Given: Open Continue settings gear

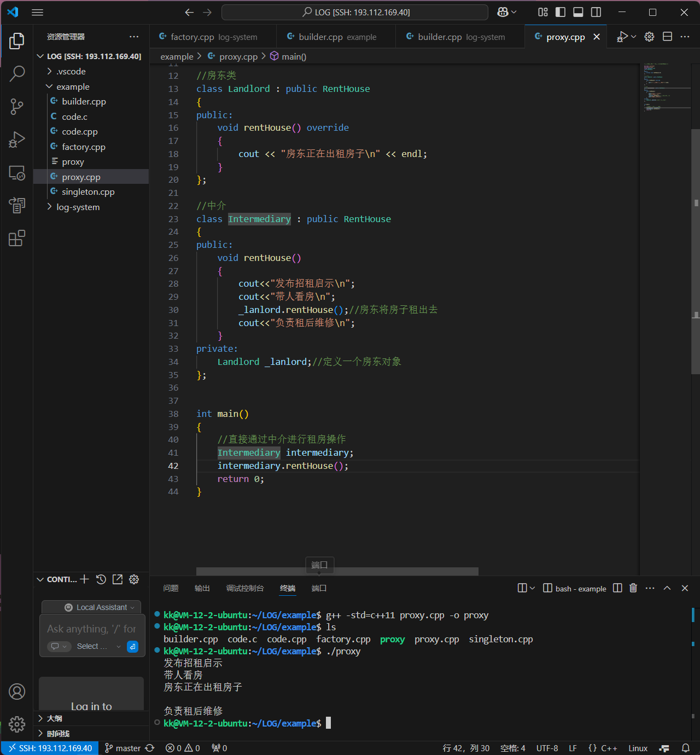Looking at the screenshot, I should (134, 579).
